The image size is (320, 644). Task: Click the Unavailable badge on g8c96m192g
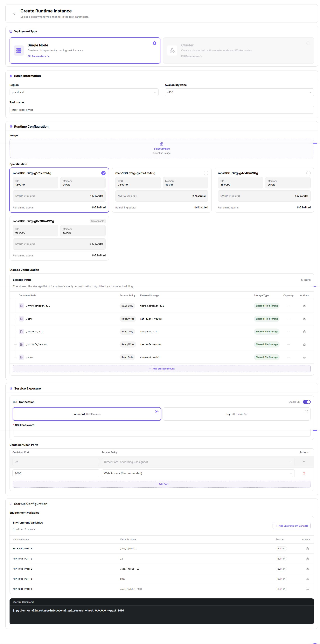(98, 221)
